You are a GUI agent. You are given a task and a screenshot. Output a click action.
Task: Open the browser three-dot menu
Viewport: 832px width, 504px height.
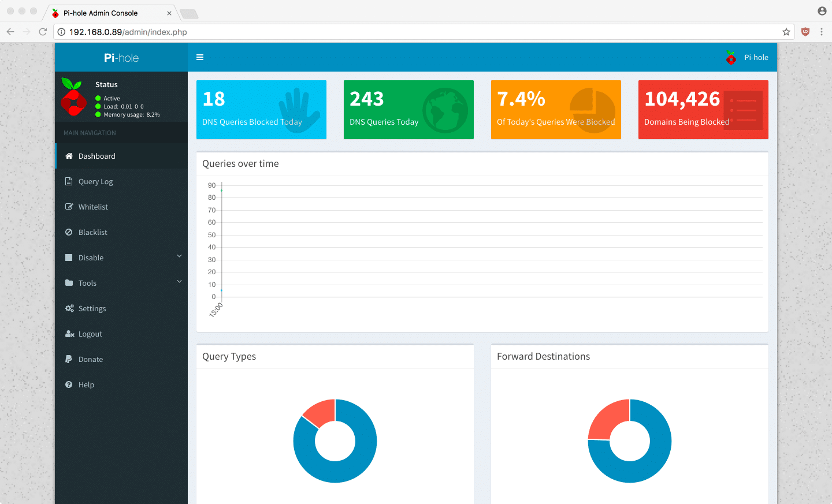(x=822, y=32)
